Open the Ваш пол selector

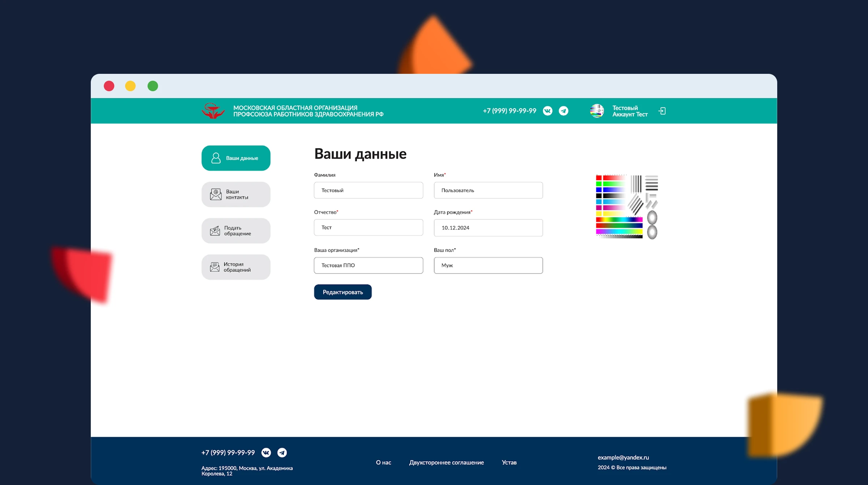(x=488, y=265)
